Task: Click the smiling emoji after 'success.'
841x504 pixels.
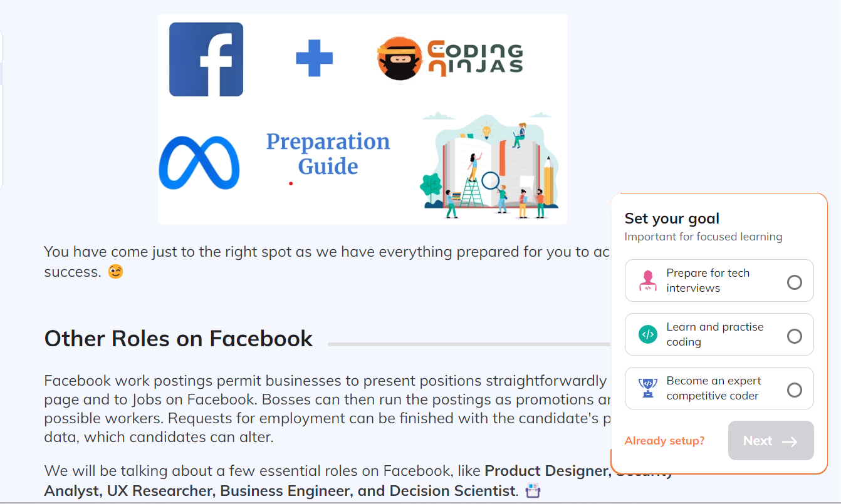Action: (115, 272)
